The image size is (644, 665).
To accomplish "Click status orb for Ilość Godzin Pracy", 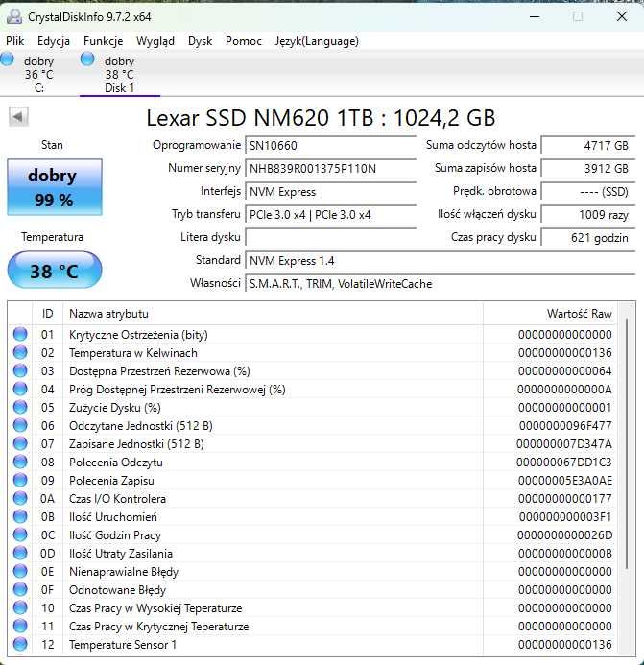I will (x=20, y=534).
